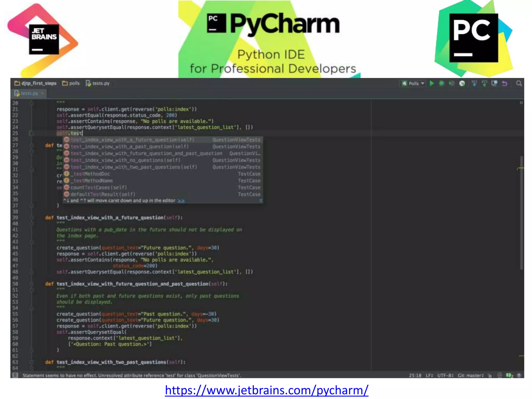The height and width of the screenshot is (399, 532).
Task: Toggle fold end marker at line 61
Action: [32, 350]
